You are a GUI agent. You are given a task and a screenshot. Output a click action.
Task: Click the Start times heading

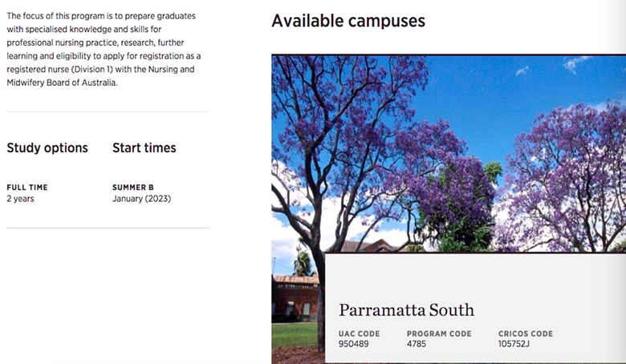point(144,148)
